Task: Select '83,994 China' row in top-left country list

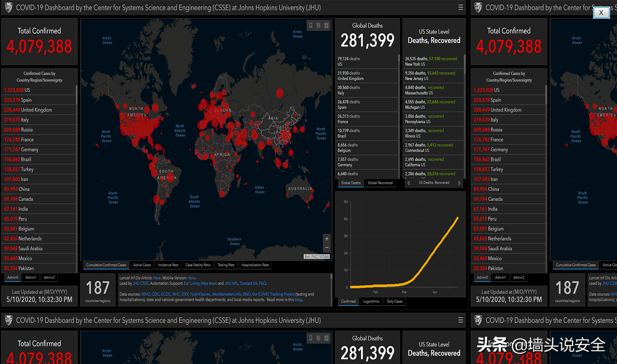Action: coord(39,189)
